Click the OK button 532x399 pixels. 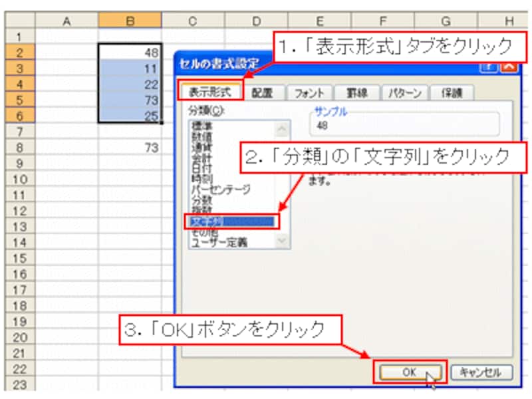click(x=410, y=372)
